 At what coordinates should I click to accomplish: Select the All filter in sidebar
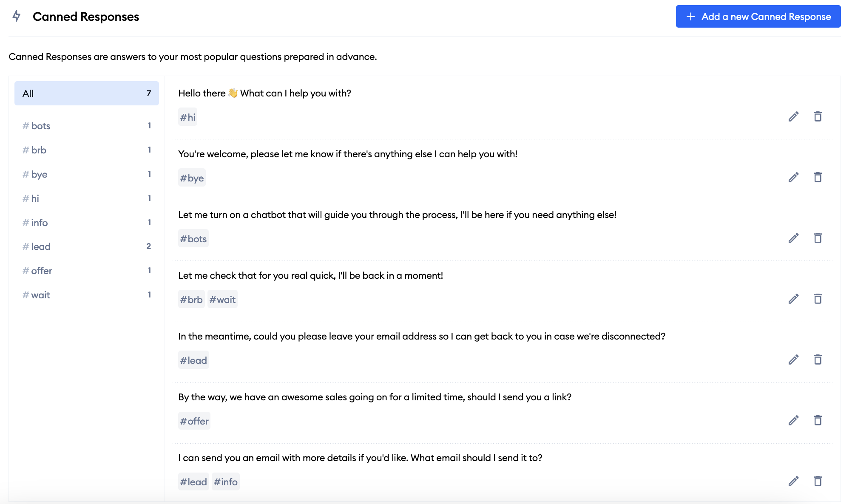87,93
